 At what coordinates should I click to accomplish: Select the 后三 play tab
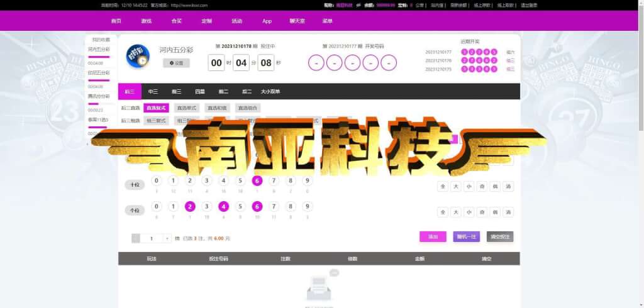(130, 92)
